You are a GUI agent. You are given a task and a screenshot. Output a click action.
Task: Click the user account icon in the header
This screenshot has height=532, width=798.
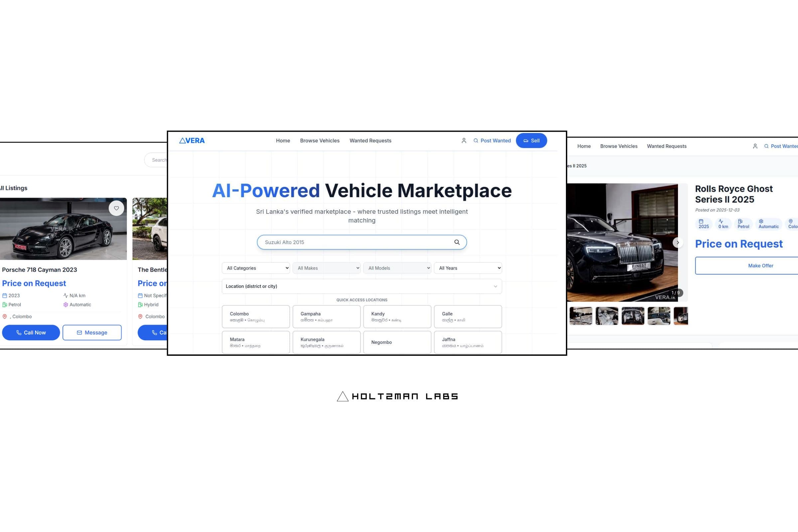pyautogui.click(x=464, y=140)
